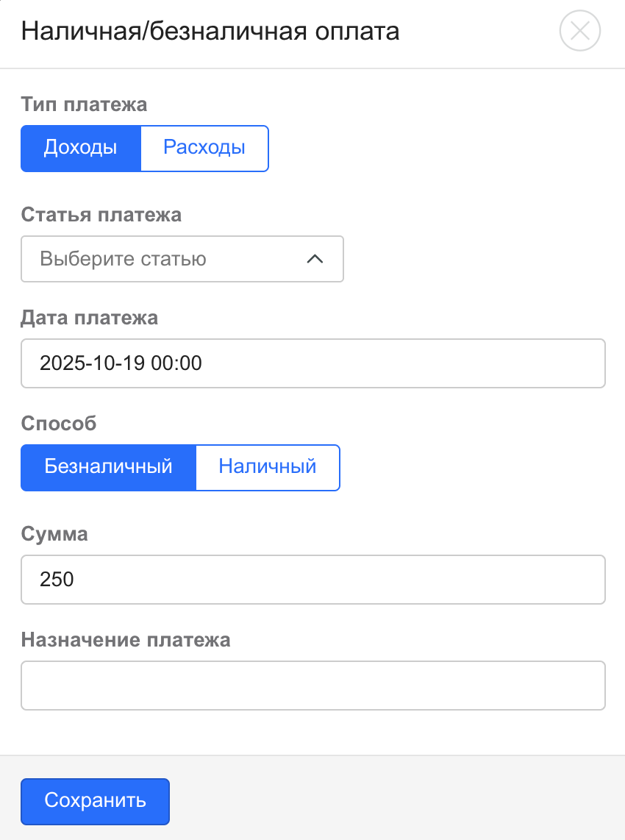Focus the Сумма field containing 250
The width and height of the screenshot is (625, 840).
click(x=312, y=580)
